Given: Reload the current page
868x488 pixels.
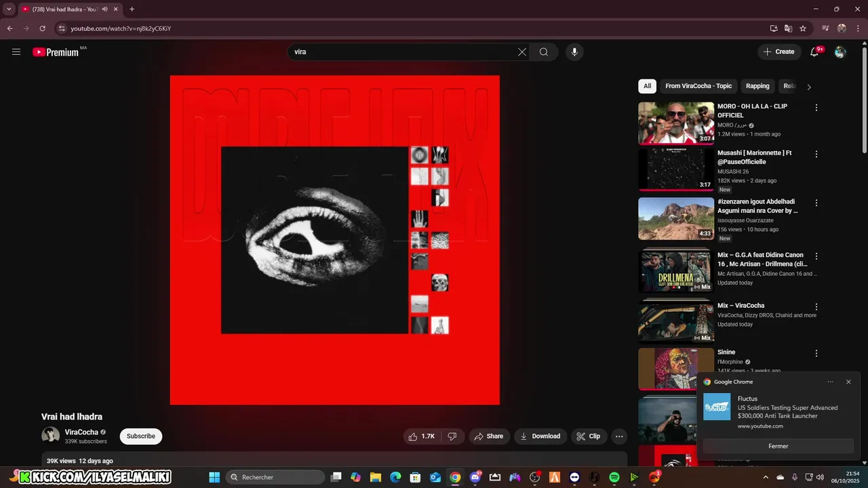Looking at the screenshot, I should point(42,28).
